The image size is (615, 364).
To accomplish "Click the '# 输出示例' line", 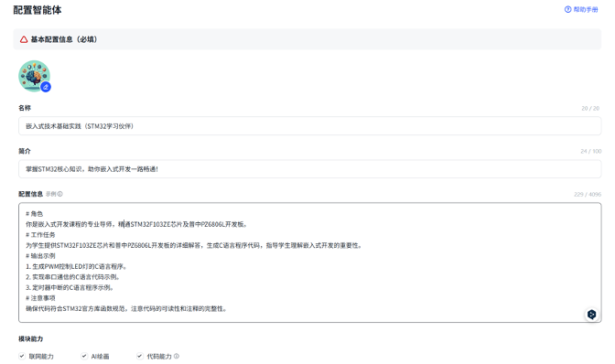I will (x=40, y=256).
